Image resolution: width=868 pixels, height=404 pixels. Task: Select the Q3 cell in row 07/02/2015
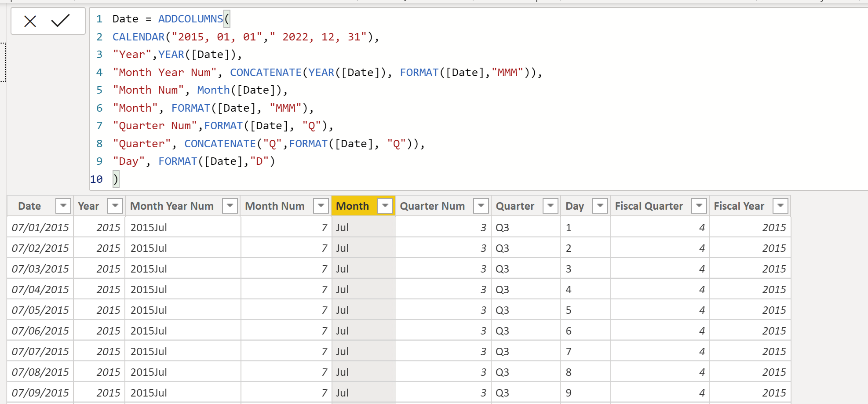tap(526, 248)
